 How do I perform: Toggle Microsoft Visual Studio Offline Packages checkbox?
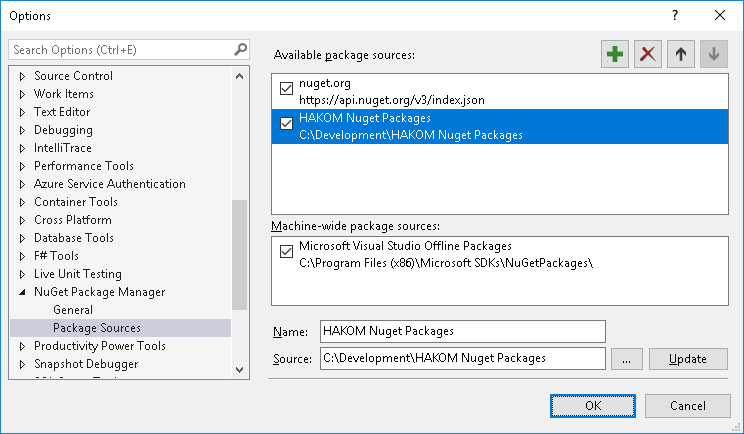[x=288, y=251]
